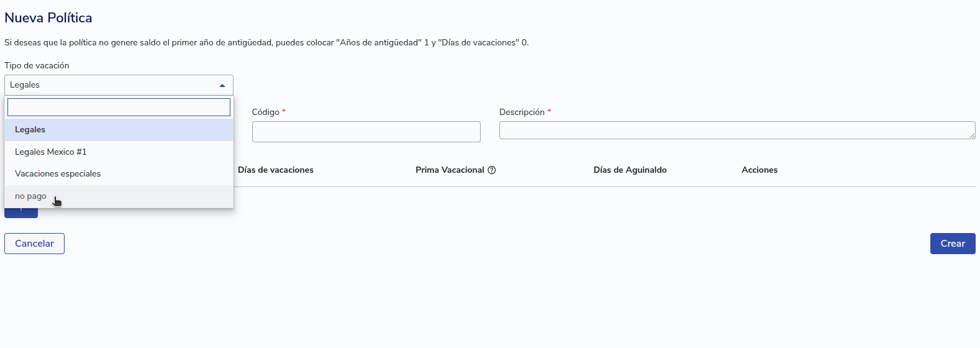
Task: Click the 'Días de vacaciones' column header
Action: (276, 170)
